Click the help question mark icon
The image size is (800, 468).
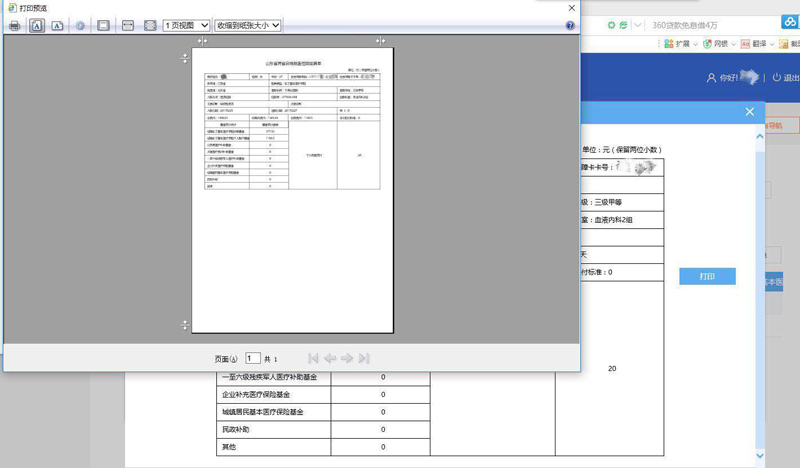click(x=570, y=25)
